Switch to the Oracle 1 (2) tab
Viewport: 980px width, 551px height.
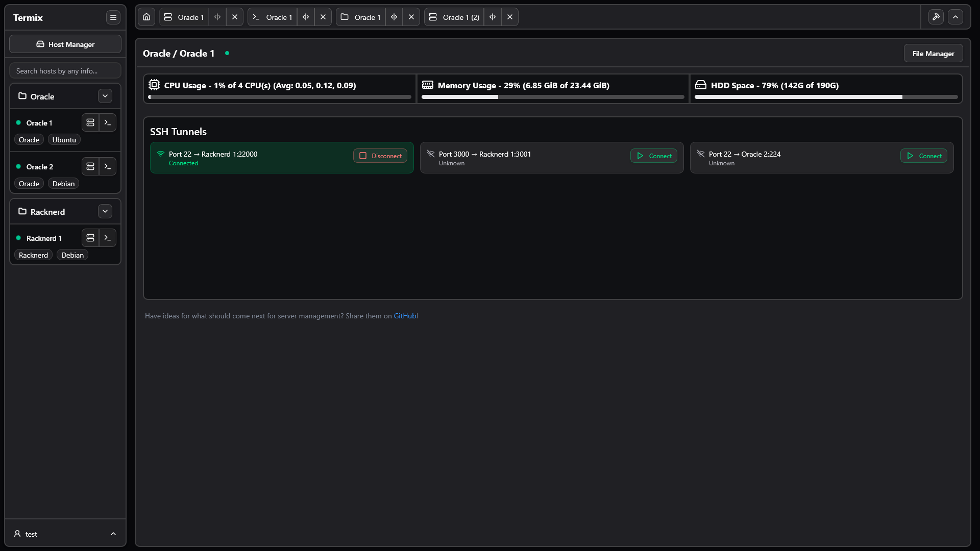coord(454,17)
